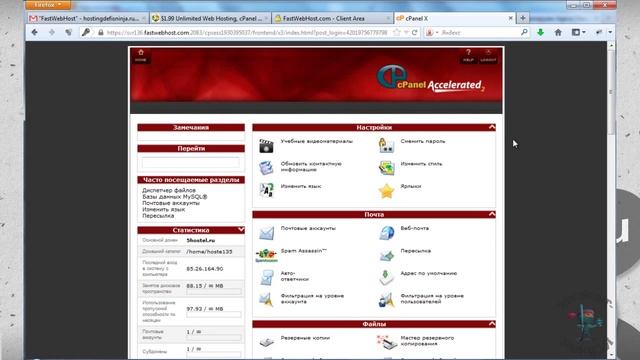Screen dimensions: 640x360
Task: Open the bookmarks toolbar button dropdown
Action: [x=579, y=32]
